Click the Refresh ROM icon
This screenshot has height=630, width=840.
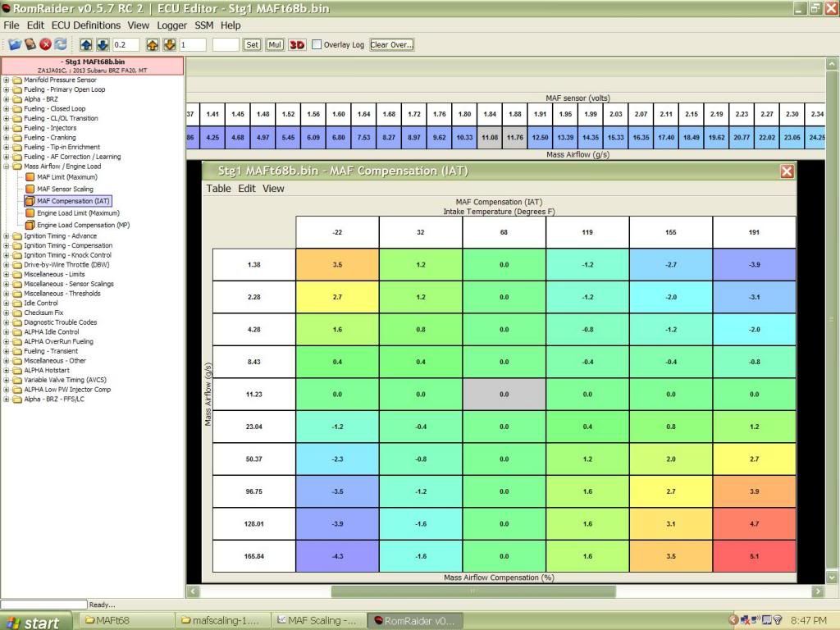(61, 44)
